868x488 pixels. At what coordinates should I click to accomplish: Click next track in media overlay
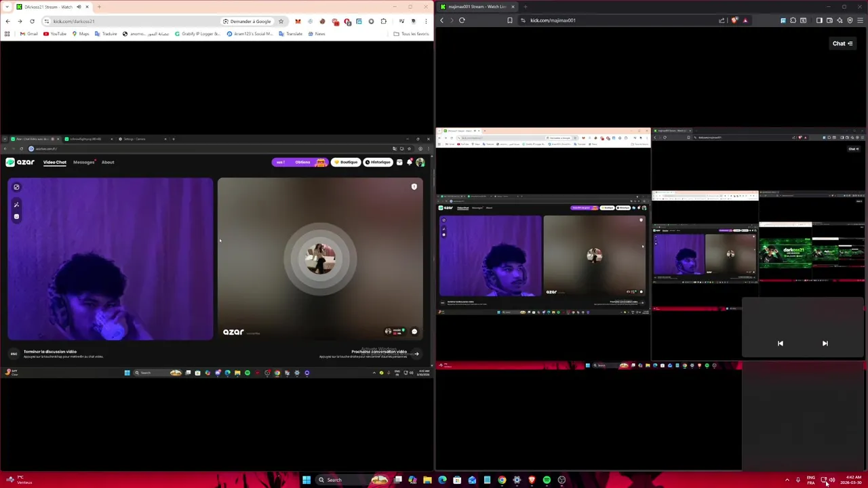pos(825,344)
